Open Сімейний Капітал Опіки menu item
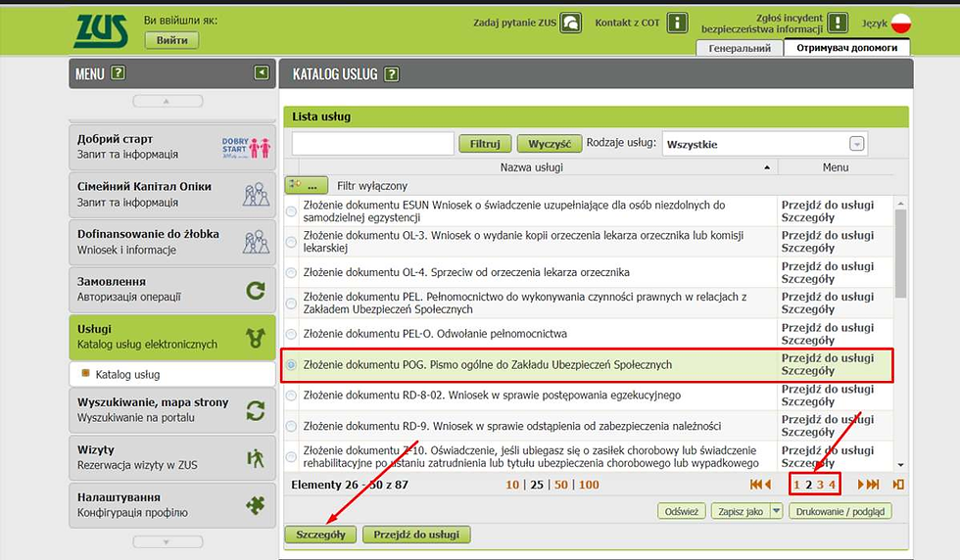 pyautogui.click(x=172, y=195)
